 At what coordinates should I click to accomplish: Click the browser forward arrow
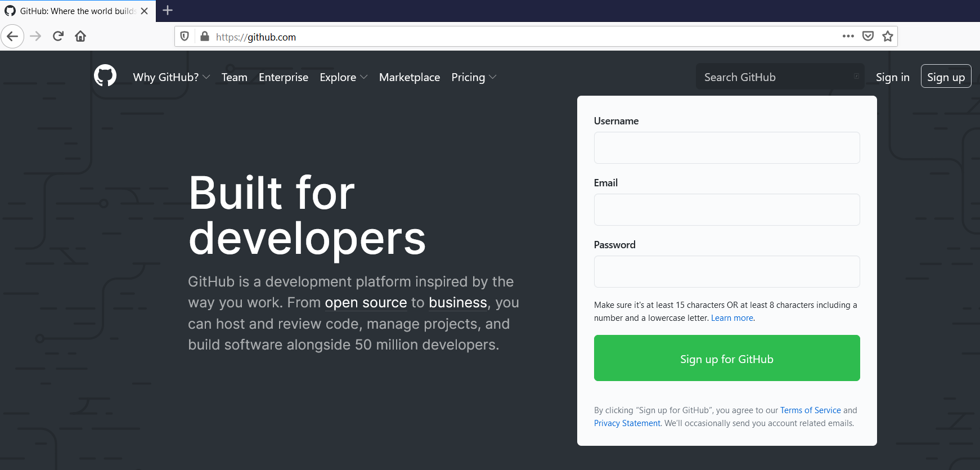tap(35, 37)
